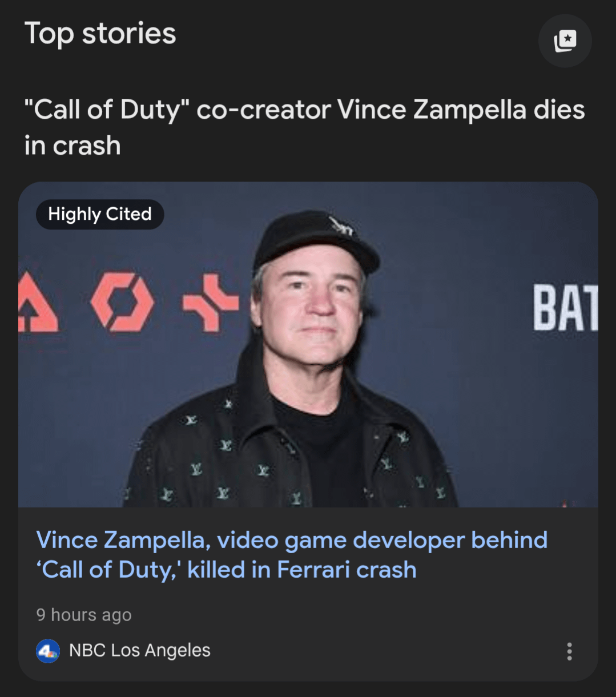Click the save-to-collection icon beside Top stories
This screenshot has width=616, height=697.
click(x=565, y=41)
